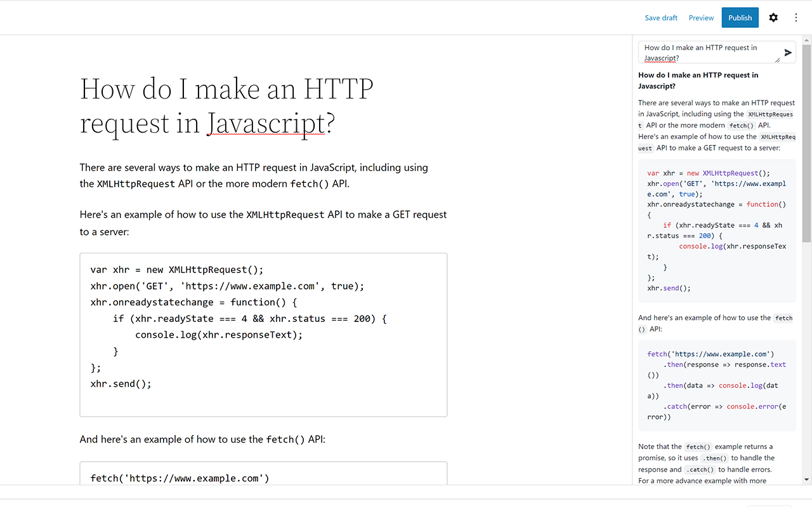The width and height of the screenshot is (812, 508).
Task: Click the sidebar fetch code snippet
Action: 717,385
